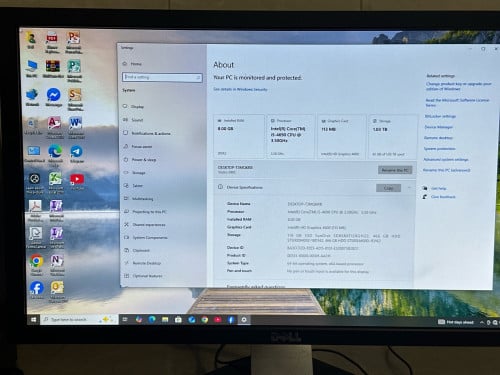This screenshot has width=500, height=375.
Task: Open the Microsoft Access desktop shortcut
Action: pos(55,127)
